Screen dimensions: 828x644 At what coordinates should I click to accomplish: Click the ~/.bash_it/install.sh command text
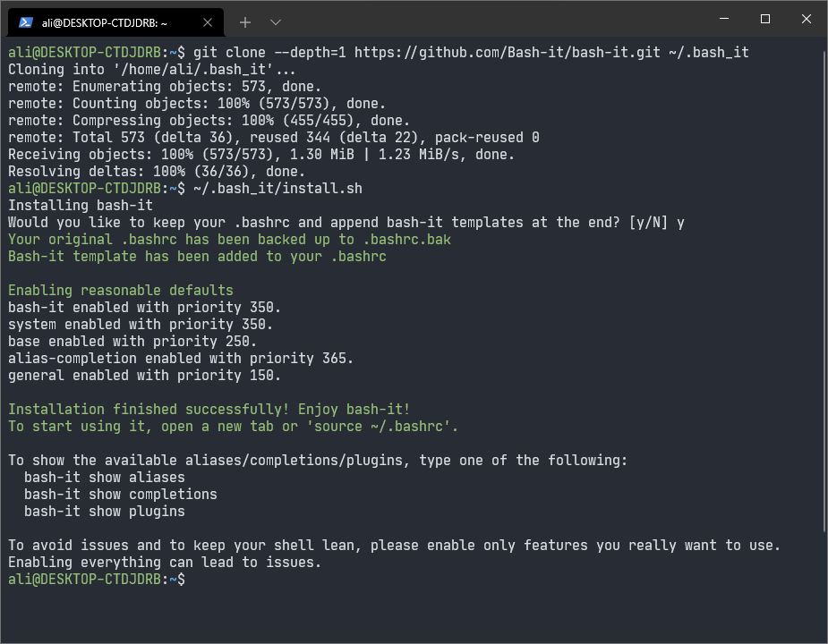point(277,189)
